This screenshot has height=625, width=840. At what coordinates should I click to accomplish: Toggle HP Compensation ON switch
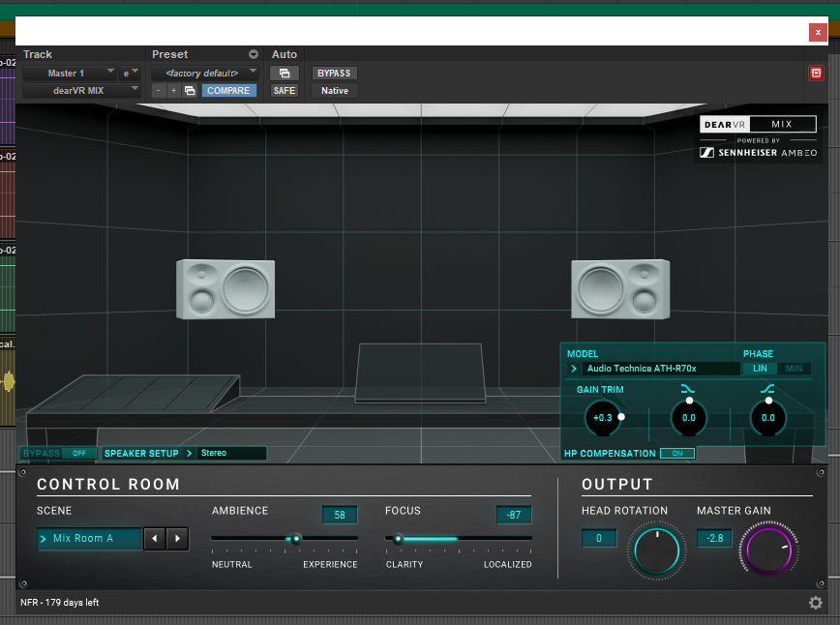676,454
